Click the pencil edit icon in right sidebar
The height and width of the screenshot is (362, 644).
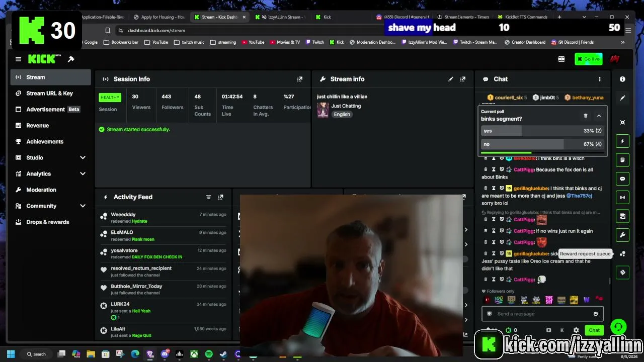click(622, 98)
